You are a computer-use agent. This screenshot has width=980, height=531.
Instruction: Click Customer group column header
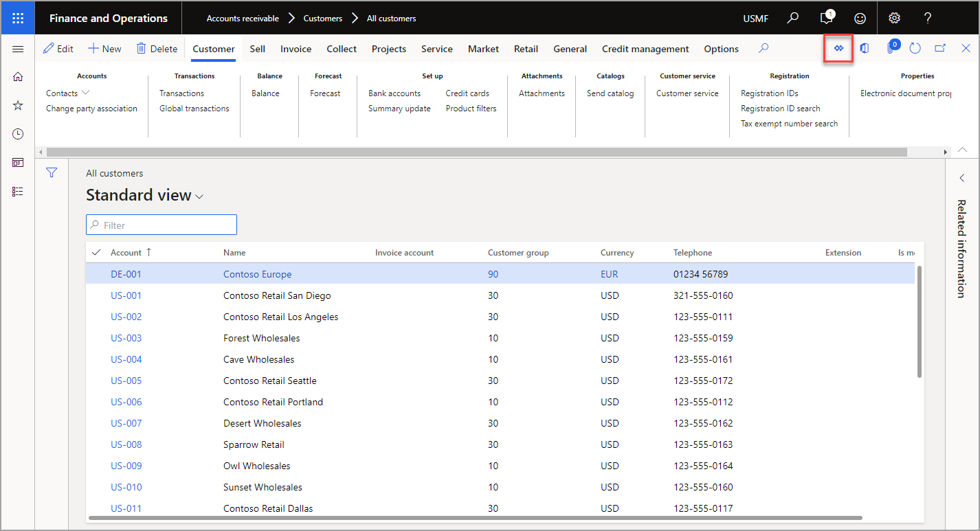[x=518, y=253]
